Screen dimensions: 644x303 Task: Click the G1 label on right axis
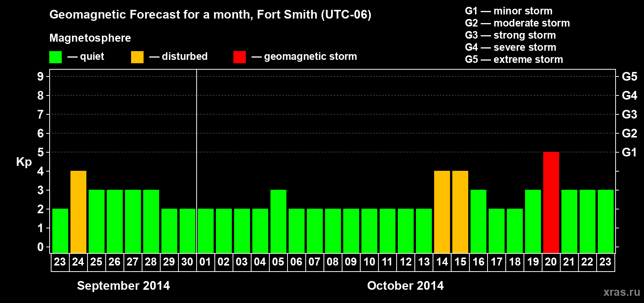coord(629,152)
